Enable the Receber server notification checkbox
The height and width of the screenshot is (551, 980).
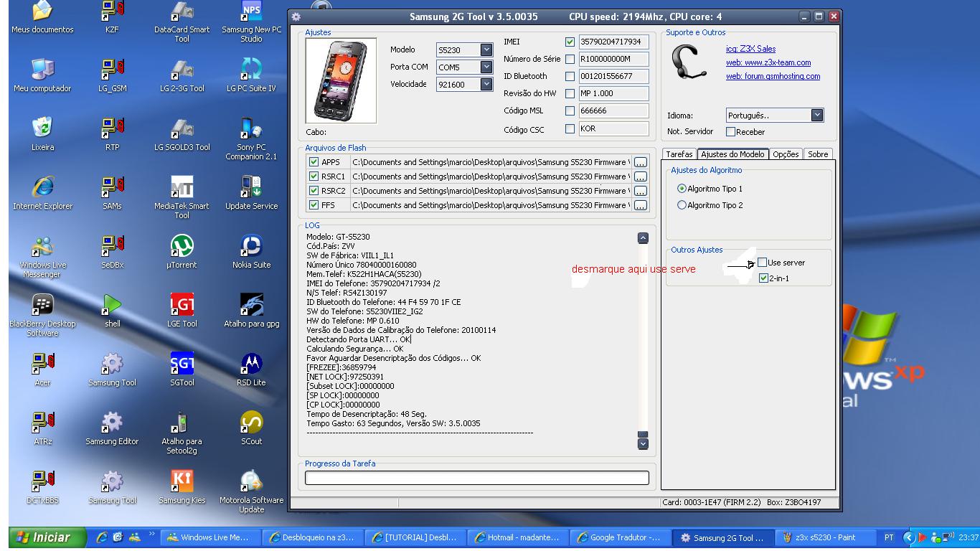click(x=730, y=132)
